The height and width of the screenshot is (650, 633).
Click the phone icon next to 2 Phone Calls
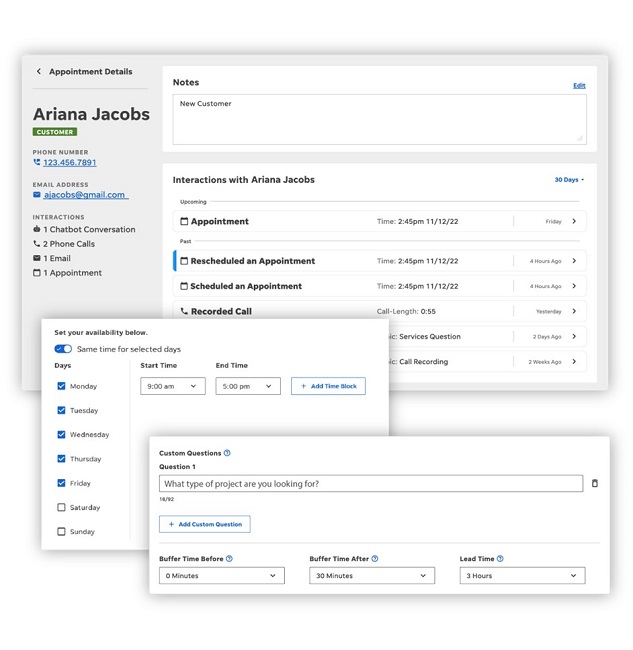37,244
